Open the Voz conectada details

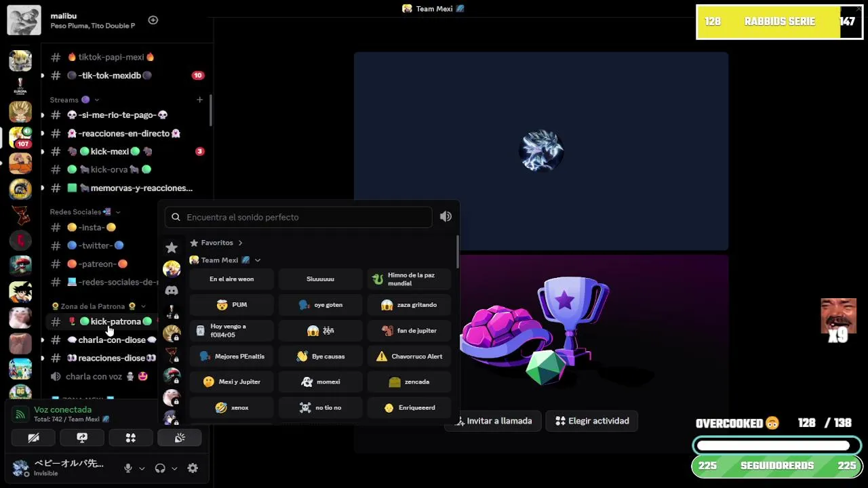pyautogui.click(x=62, y=409)
